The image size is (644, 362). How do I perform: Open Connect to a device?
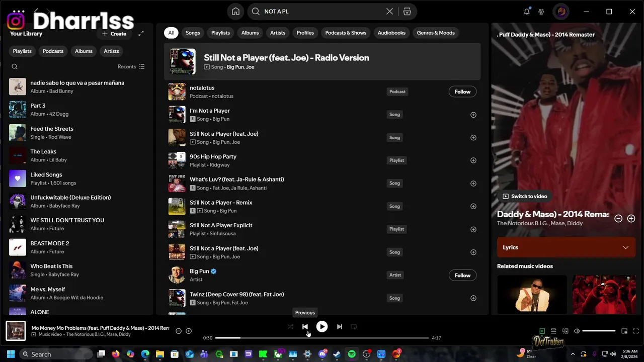[x=566, y=331]
